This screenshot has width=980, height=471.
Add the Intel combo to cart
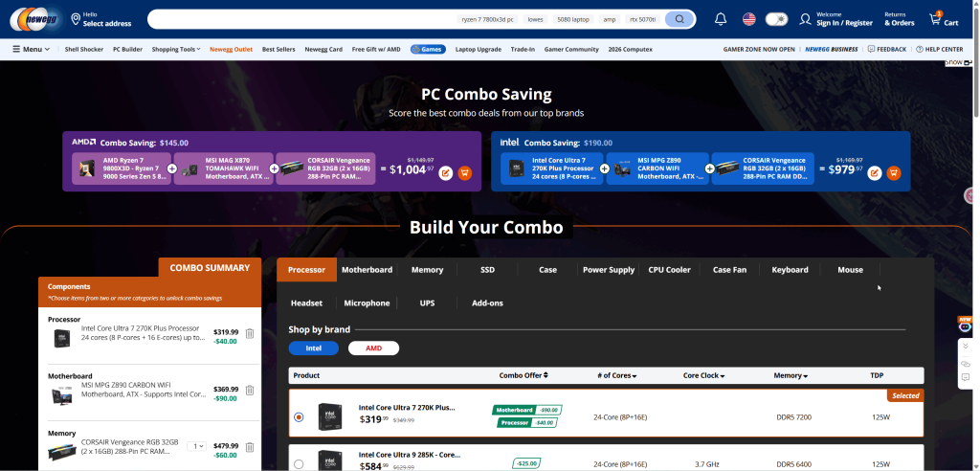(x=894, y=172)
